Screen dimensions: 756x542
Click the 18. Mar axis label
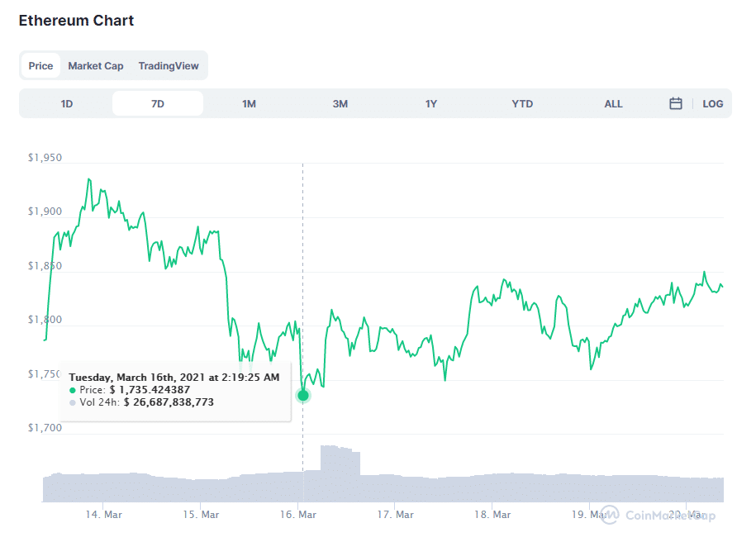pos(492,515)
